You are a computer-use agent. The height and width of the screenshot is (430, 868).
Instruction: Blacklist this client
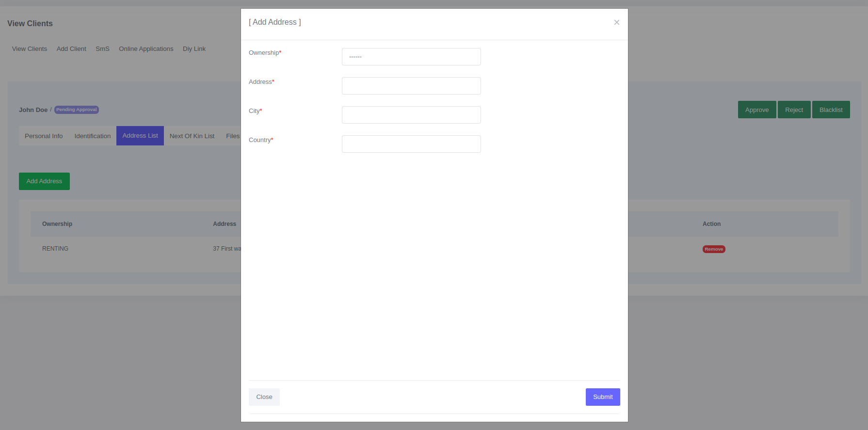[x=831, y=110]
